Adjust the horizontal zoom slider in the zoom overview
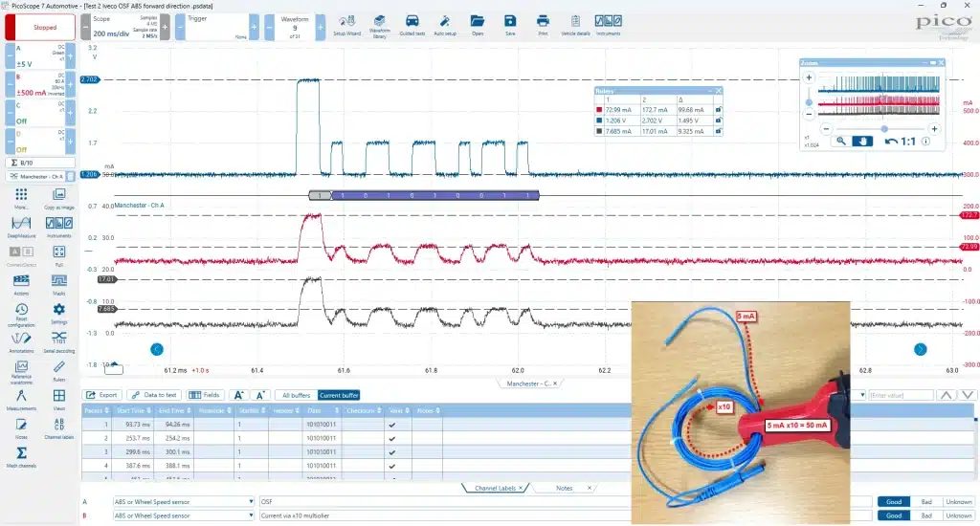Image resolution: width=980 pixels, height=526 pixels. (x=883, y=129)
